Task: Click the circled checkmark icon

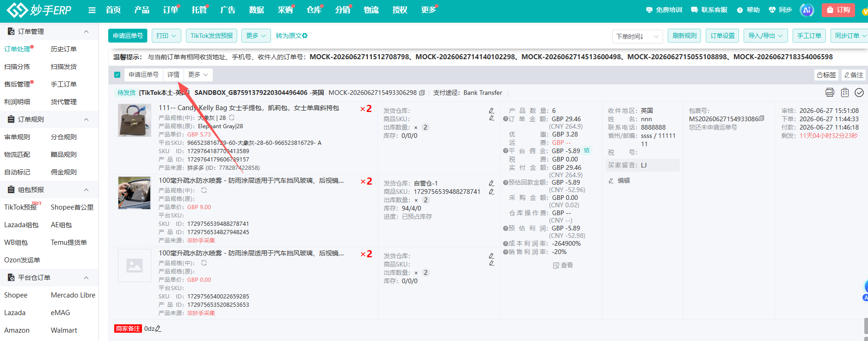Action: (859, 93)
